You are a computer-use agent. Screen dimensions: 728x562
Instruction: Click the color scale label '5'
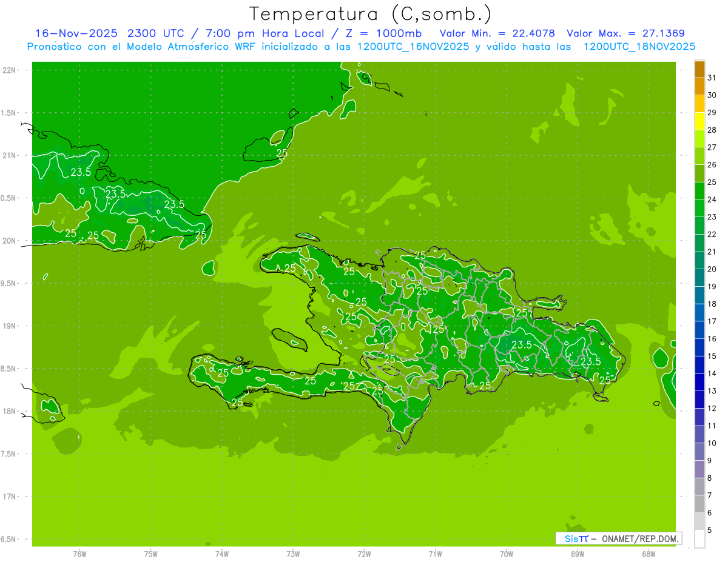pos(710,530)
